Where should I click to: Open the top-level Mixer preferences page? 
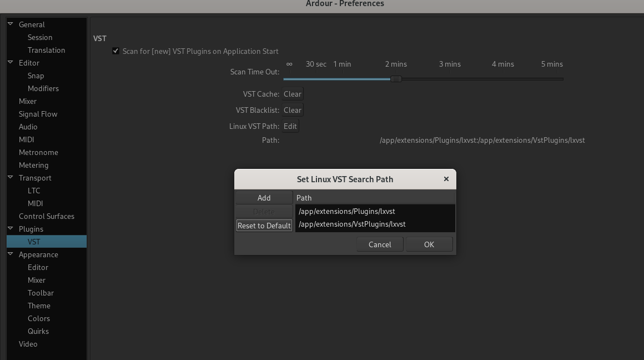[x=28, y=101]
